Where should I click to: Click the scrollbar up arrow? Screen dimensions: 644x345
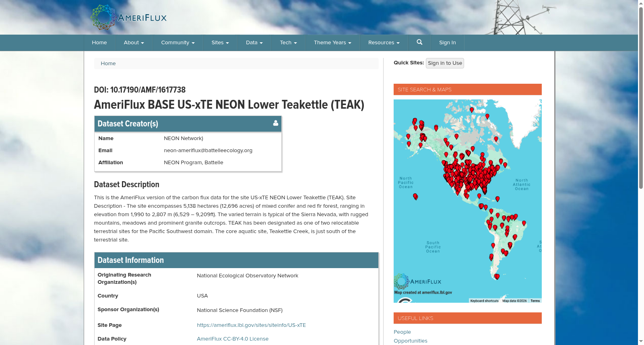tap(641, 3)
